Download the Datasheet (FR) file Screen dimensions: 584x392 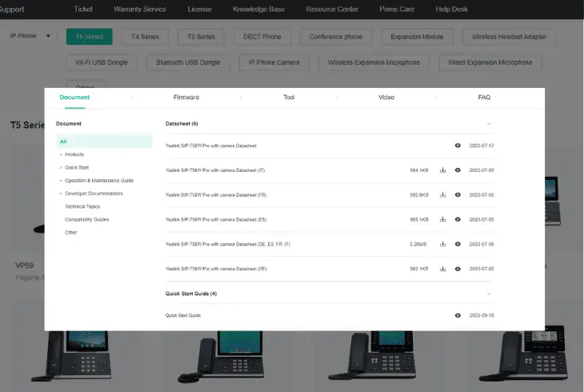coord(442,194)
